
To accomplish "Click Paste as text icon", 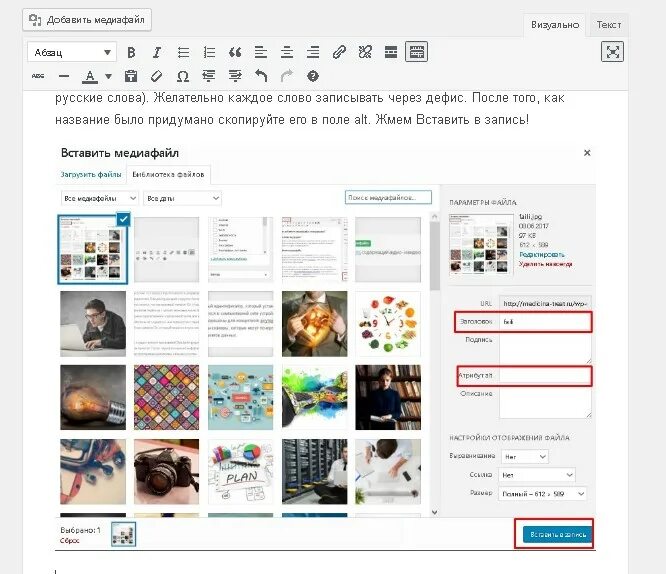I will pos(131,76).
